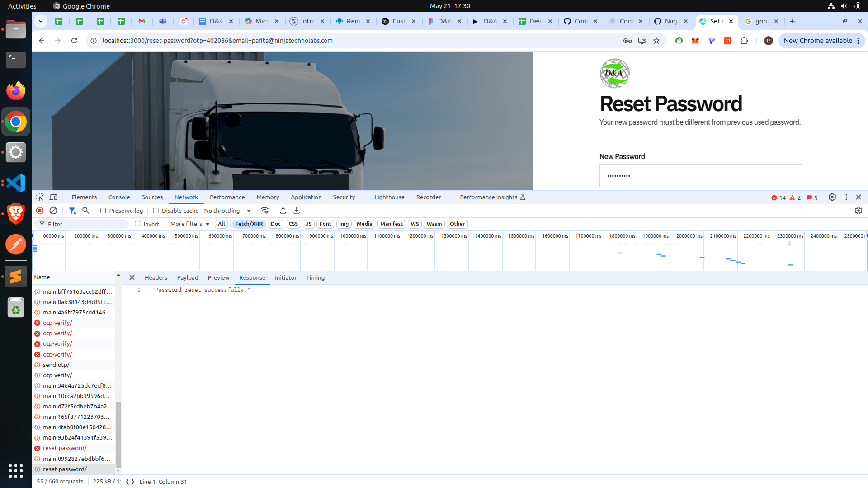Image resolution: width=868 pixels, height=488 pixels.
Task: Enable Preserve log checkbox
Action: pyautogui.click(x=103, y=211)
